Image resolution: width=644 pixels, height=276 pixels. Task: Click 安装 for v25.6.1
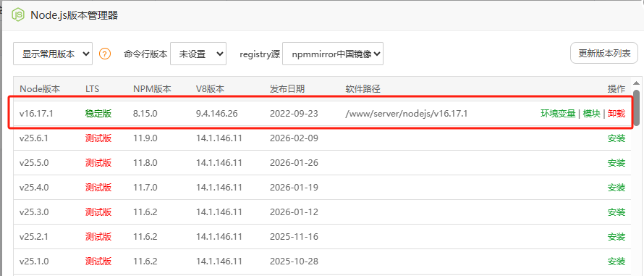click(x=617, y=138)
